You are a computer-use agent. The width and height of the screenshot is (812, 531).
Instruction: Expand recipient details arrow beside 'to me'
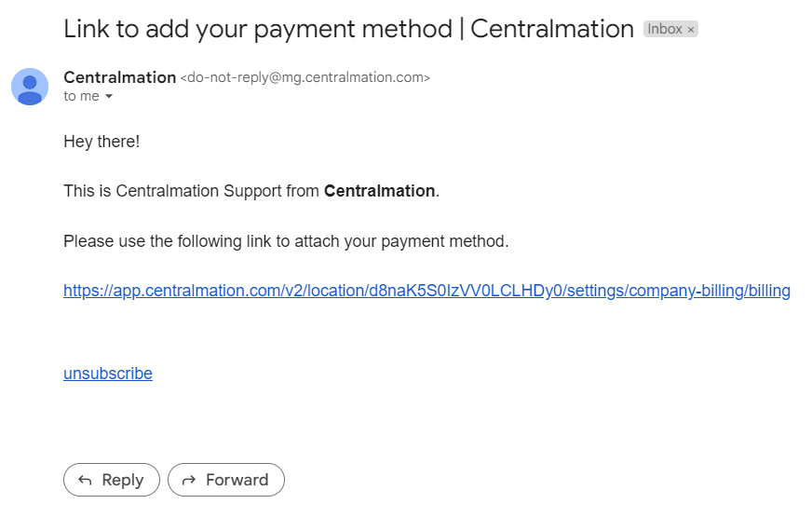109,97
